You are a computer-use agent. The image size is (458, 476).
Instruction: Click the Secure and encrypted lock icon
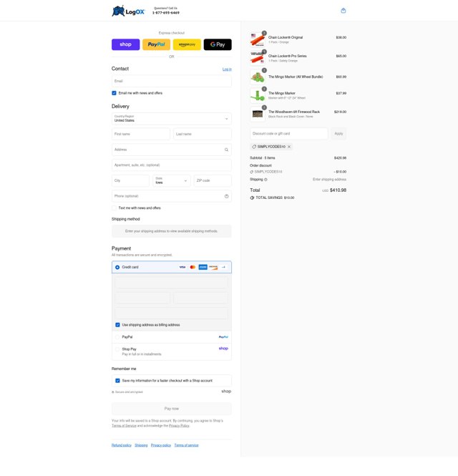pyautogui.click(x=113, y=392)
